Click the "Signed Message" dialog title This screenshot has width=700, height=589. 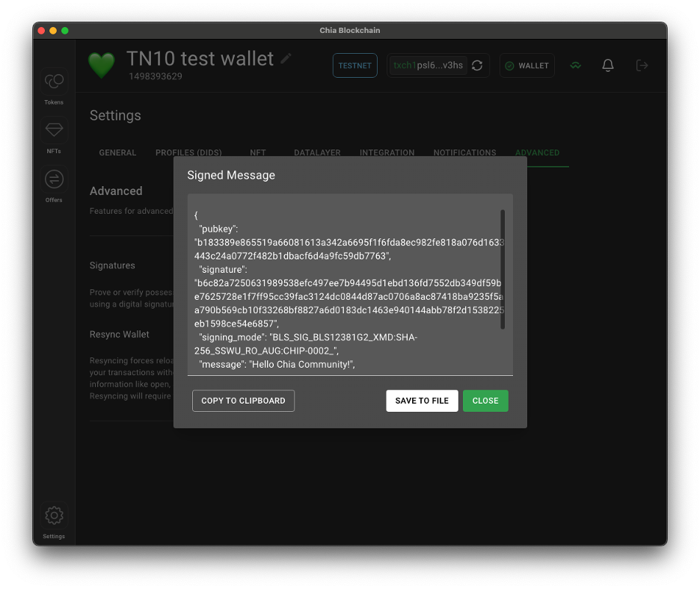click(231, 176)
